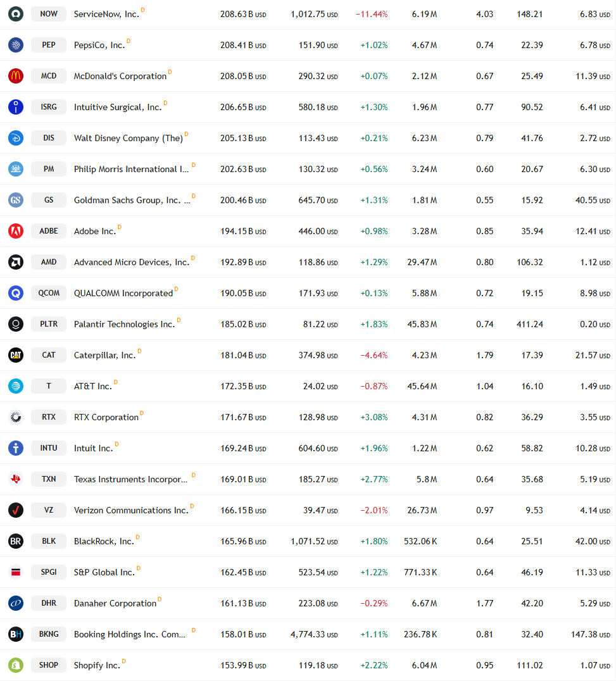Select S&P Global's 771.33 K volume

[420, 572]
